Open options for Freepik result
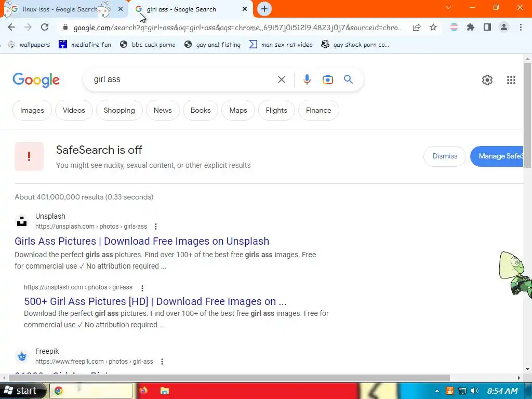The height and width of the screenshot is (399, 532). click(x=162, y=362)
